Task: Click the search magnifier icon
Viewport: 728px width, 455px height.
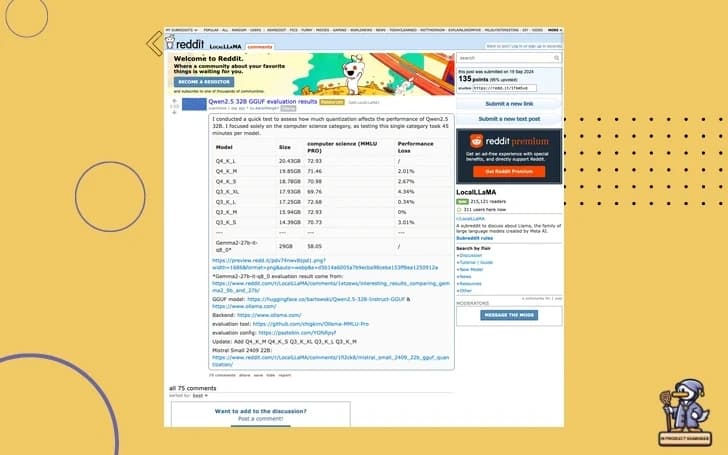Action: click(556, 58)
